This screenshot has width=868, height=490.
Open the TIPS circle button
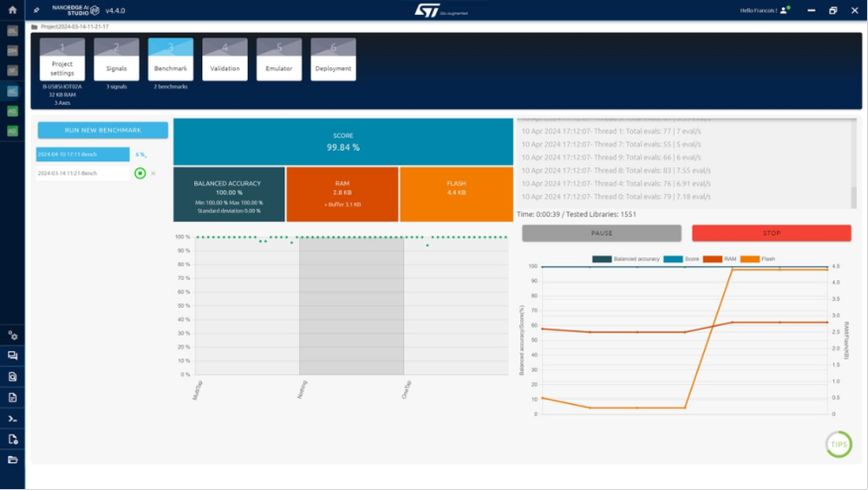pos(838,444)
